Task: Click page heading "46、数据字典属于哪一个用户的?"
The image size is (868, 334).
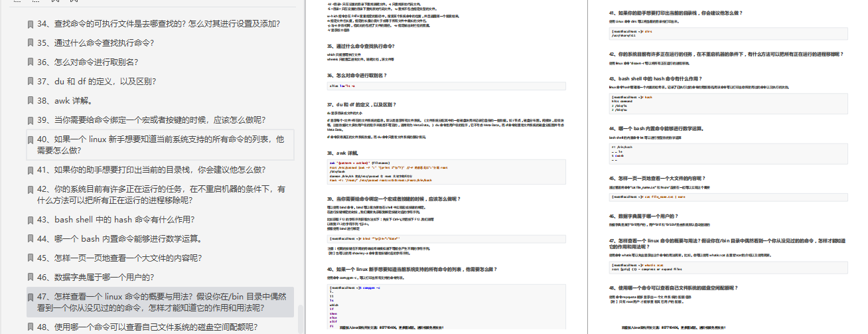Action: pyautogui.click(x=643, y=216)
